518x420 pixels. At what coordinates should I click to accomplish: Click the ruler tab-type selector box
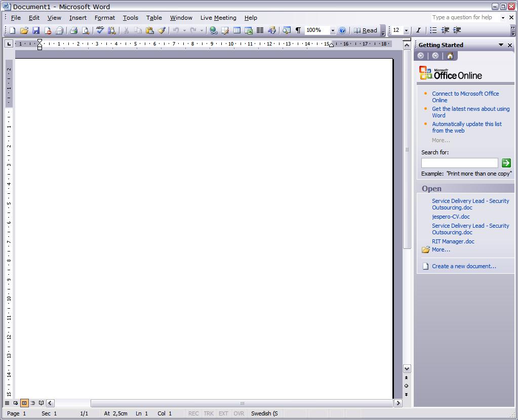(x=9, y=44)
